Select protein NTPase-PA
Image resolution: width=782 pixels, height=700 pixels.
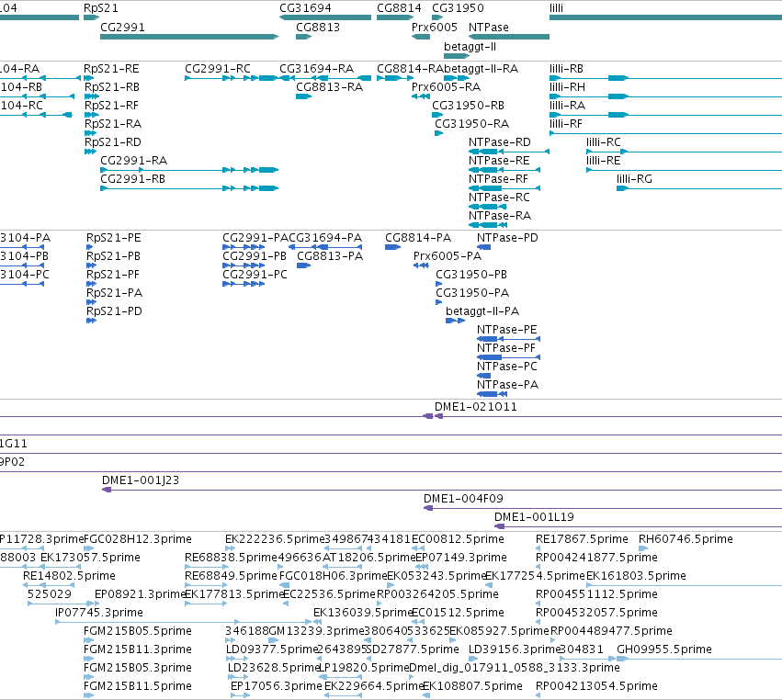tap(507, 384)
